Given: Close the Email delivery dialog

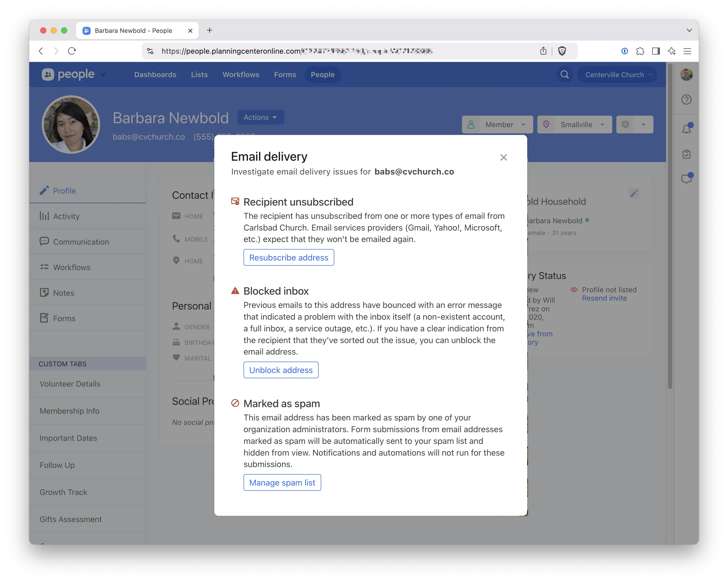Looking at the screenshot, I should pyautogui.click(x=503, y=158).
